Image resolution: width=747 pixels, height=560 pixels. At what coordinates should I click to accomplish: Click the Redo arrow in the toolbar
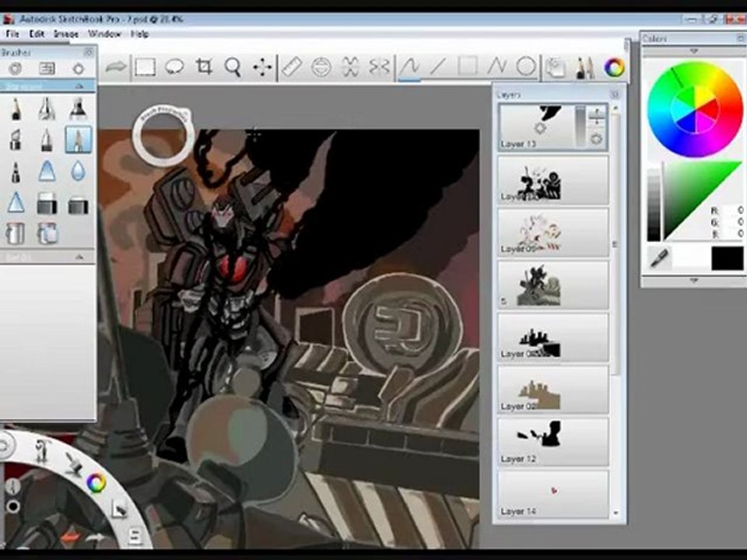116,67
